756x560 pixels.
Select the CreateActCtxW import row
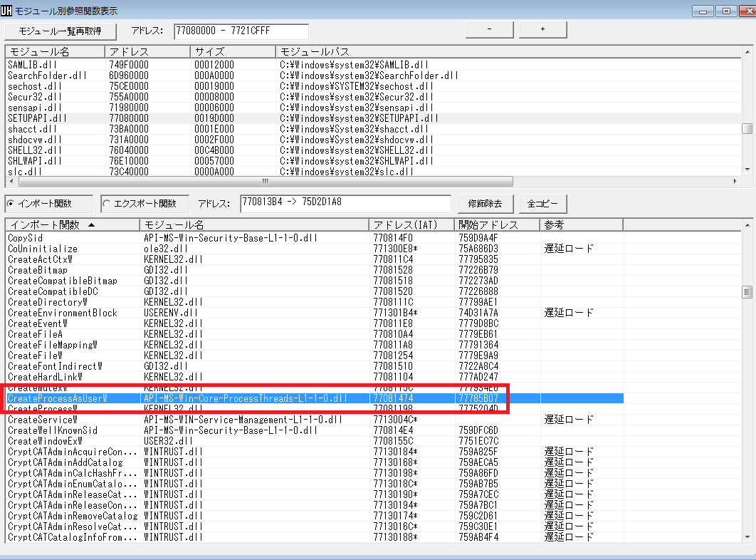tap(315, 259)
